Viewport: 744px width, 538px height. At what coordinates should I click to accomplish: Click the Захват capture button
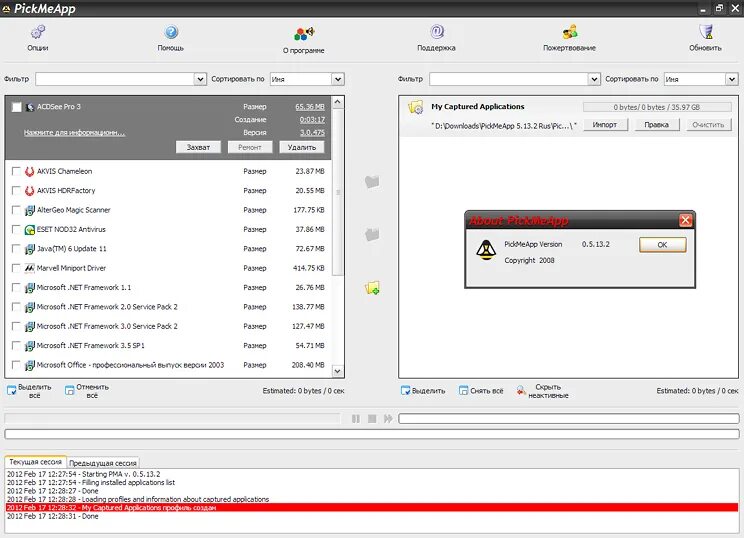(x=198, y=148)
